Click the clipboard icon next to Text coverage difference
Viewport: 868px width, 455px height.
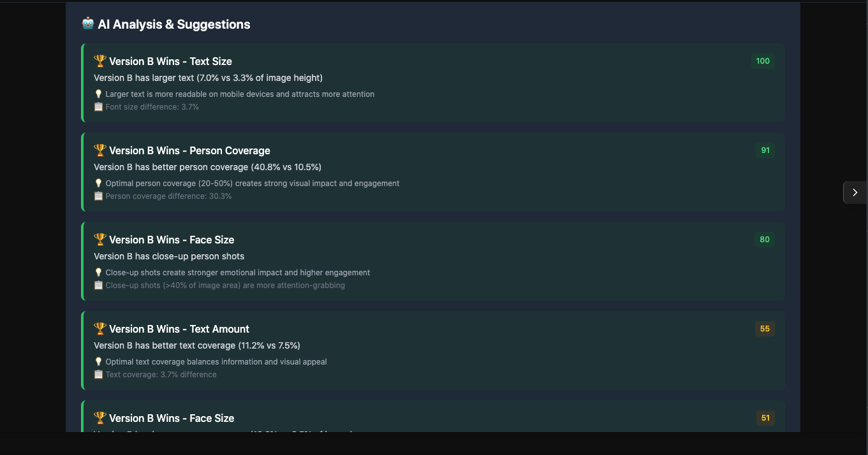(x=98, y=374)
